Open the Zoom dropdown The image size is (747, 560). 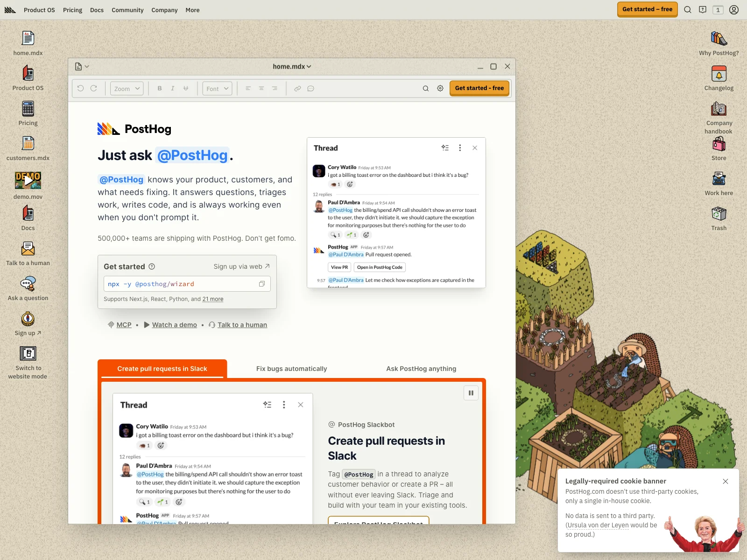[x=127, y=88]
